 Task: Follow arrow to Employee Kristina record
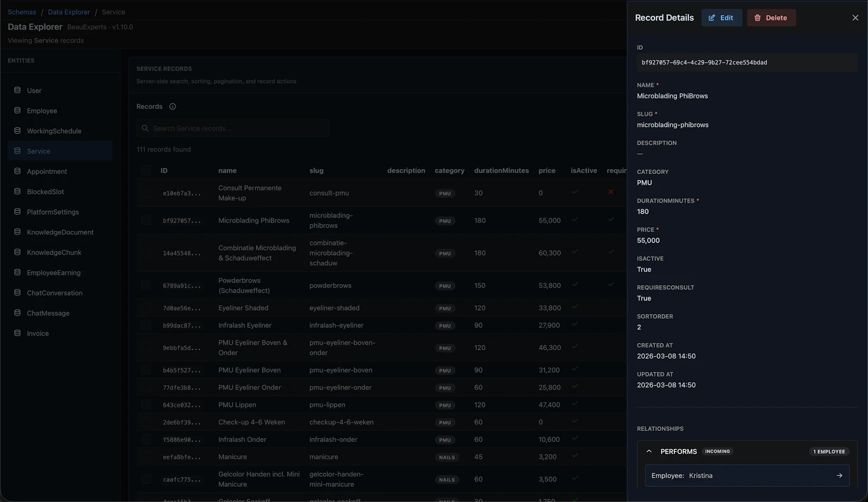[x=839, y=475]
